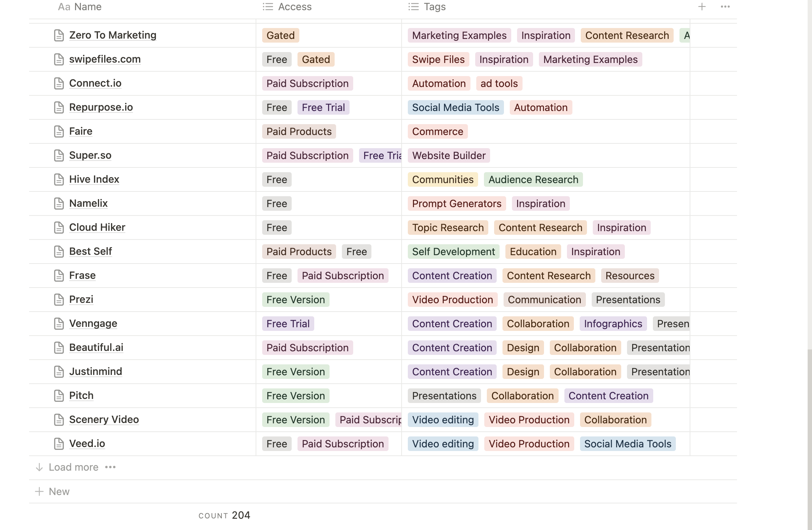The width and height of the screenshot is (812, 530).
Task: Click the document icon for Hive Index
Action: click(59, 179)
